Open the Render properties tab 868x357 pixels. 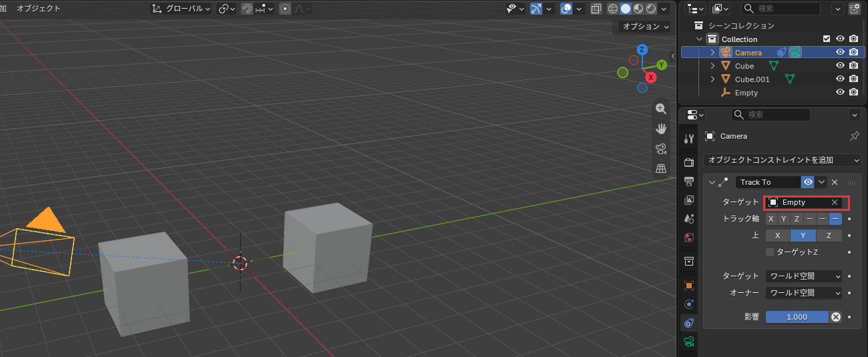coord(689,162)
